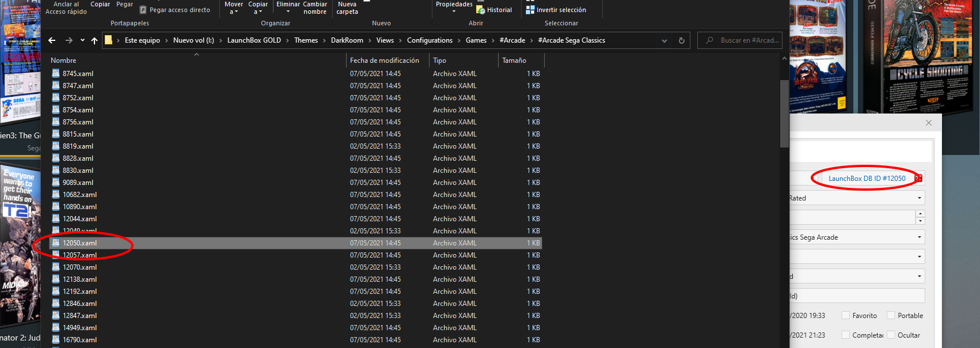Click the icon of 10890.xaml
Image resolution: width=980 pixels, height=348 pixels.
coord(56,206)
